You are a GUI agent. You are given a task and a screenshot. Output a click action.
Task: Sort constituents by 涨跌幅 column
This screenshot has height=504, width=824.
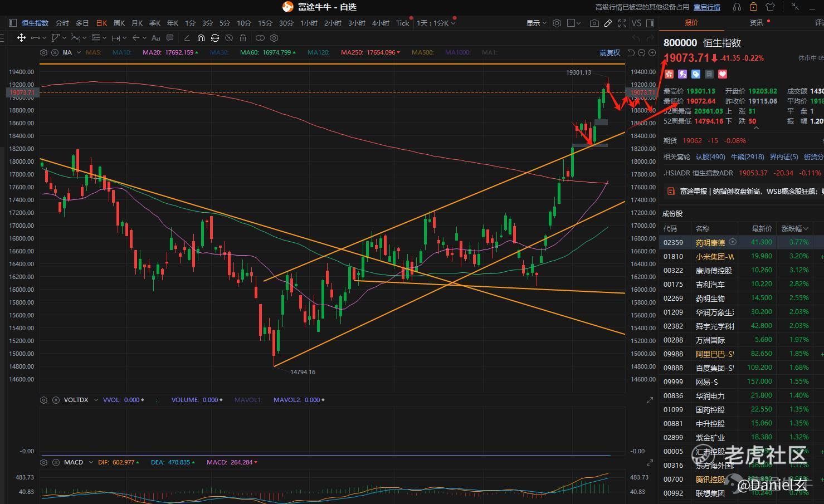point(795,228)
